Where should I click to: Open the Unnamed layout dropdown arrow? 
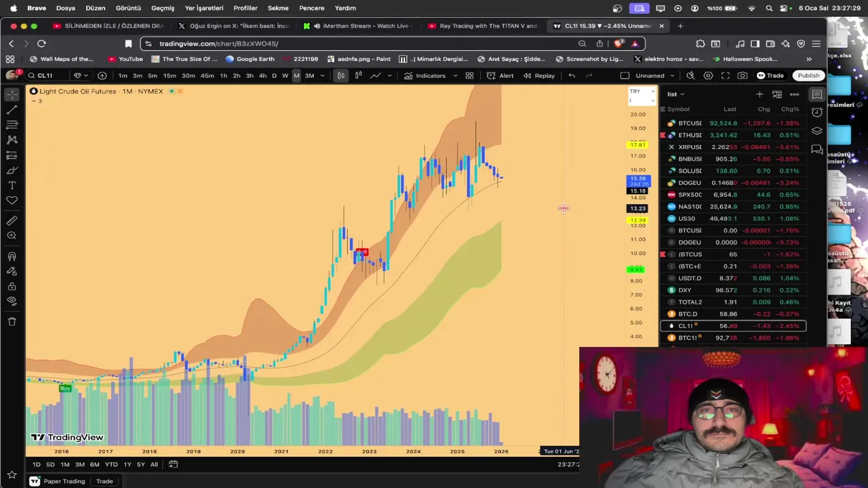click(672, 75)
